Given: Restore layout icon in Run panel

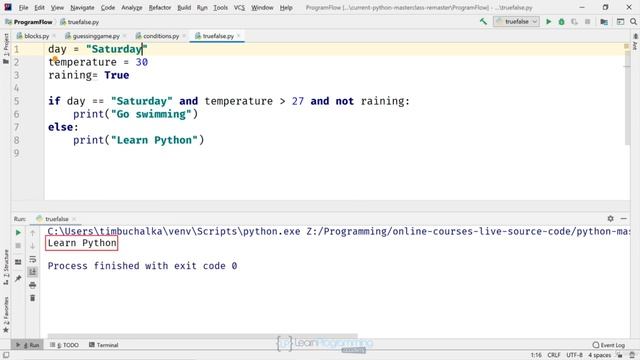Looking at the screenshot, I should (18, 262).
